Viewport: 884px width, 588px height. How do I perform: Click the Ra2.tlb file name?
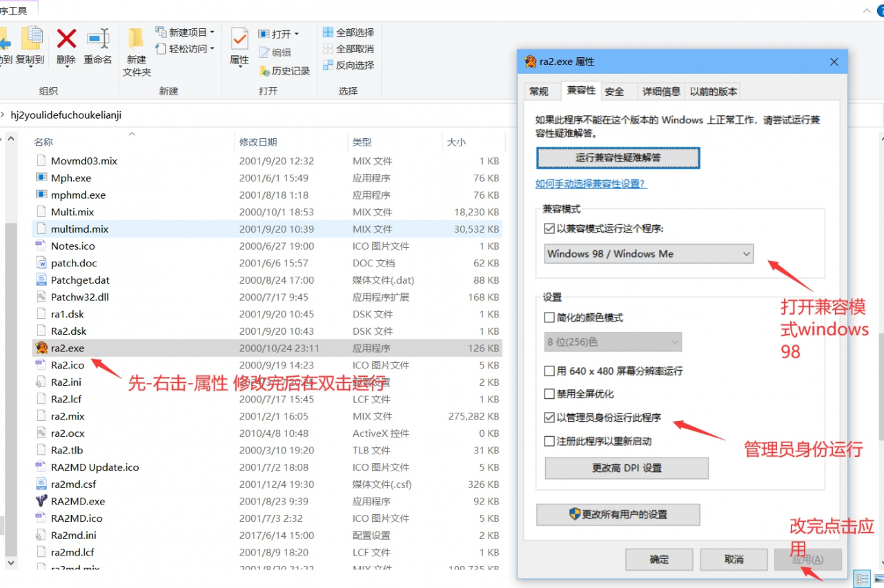pyautogui.click(x=66, y=450)
